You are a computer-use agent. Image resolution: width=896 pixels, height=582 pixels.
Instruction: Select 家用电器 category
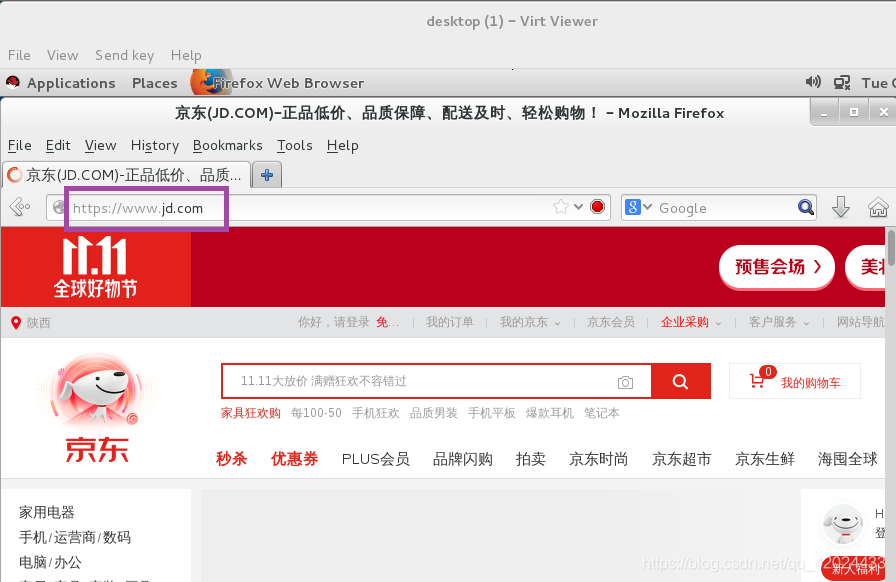point(47,512)
